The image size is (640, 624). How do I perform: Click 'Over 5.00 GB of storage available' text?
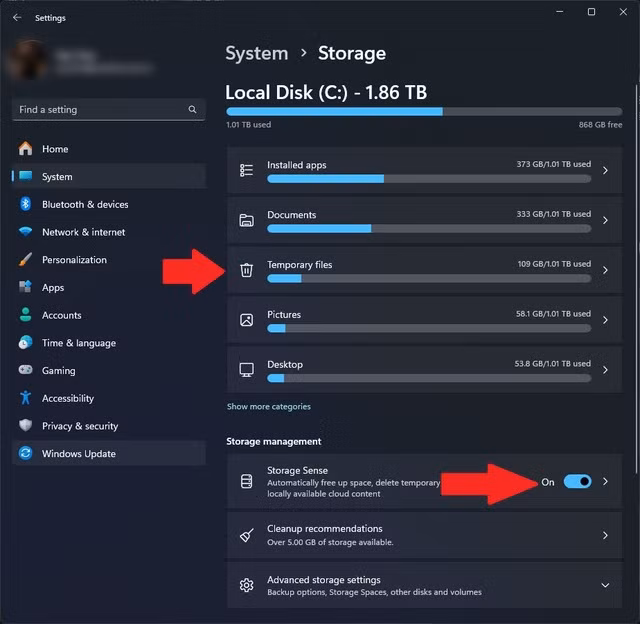click(x=330, y=542)
